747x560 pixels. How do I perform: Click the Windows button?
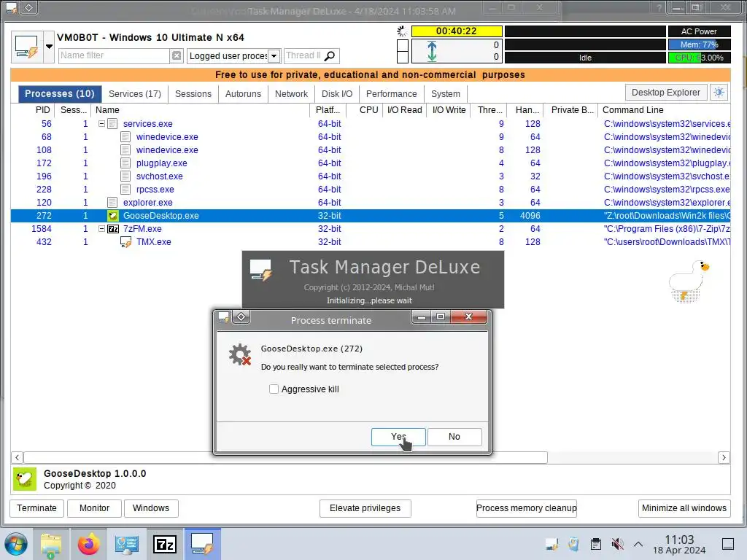coord(151,508)
